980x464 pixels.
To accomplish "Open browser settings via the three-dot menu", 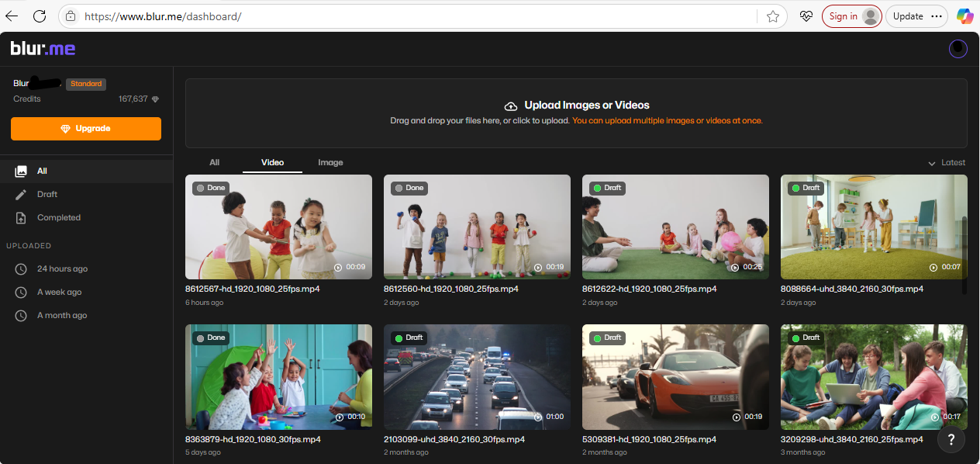I will coord(937,16).
